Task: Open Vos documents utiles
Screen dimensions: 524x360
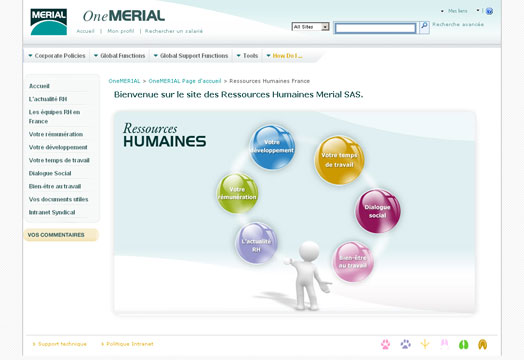Action: click(58, 199)
